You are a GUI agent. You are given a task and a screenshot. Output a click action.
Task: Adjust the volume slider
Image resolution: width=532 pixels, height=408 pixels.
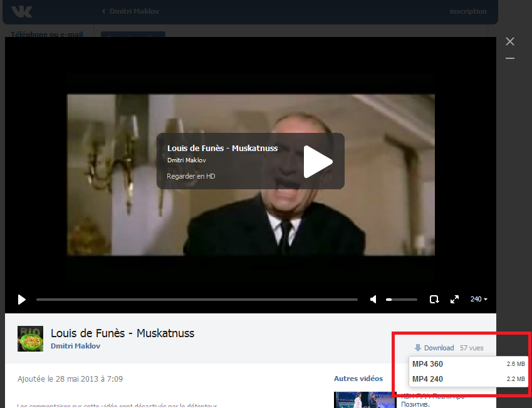(x=402, y=300)
